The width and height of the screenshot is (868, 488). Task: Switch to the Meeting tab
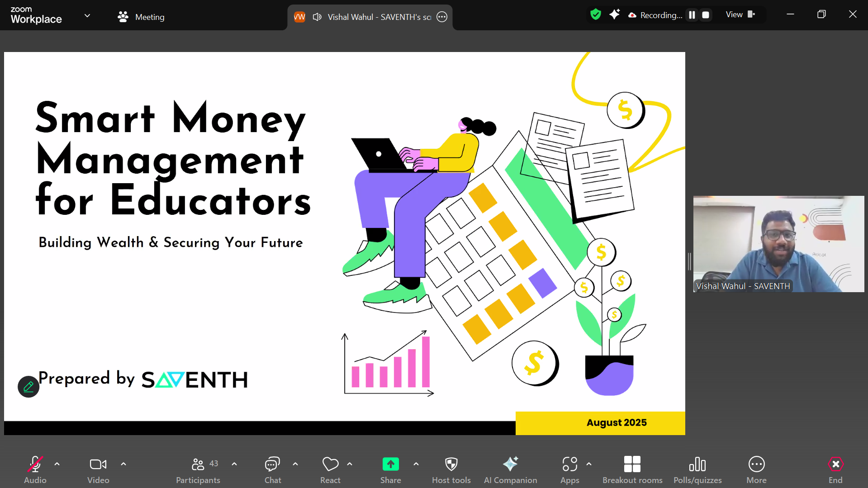tap(141, 17)
